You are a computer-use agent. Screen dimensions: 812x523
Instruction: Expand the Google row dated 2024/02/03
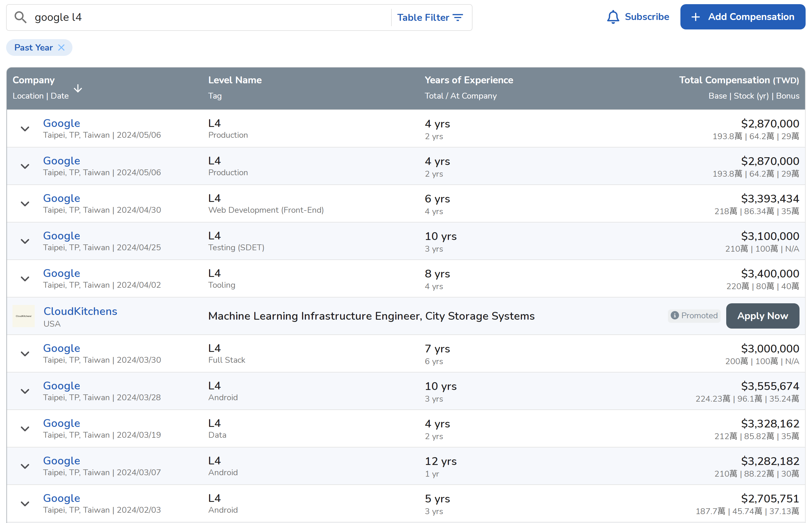pos(25,504)
